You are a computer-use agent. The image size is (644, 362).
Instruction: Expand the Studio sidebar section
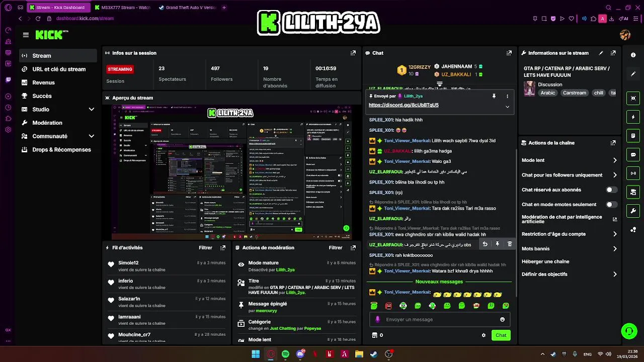(91, 109)
